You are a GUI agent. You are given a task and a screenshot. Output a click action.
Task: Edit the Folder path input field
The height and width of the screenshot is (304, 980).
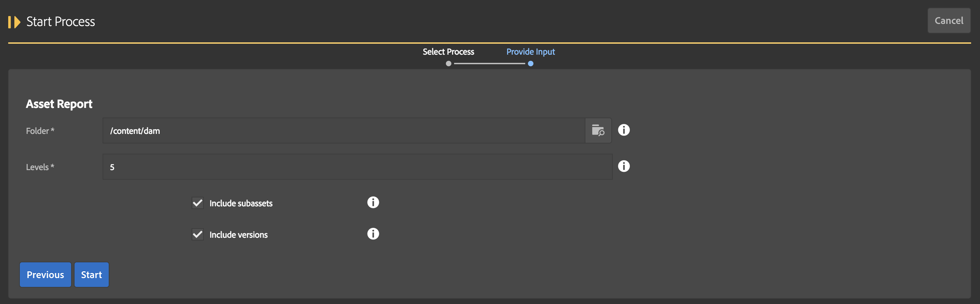point(342,130)
